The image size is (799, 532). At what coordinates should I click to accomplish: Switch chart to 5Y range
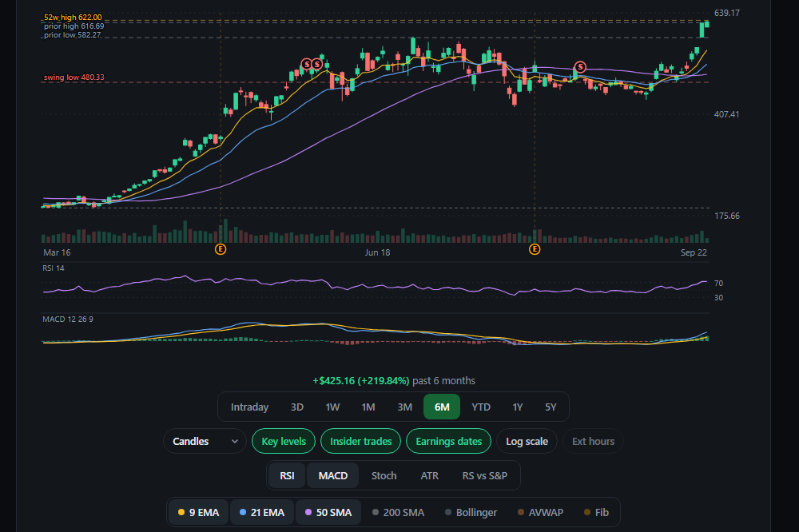(x=551, y=407)
